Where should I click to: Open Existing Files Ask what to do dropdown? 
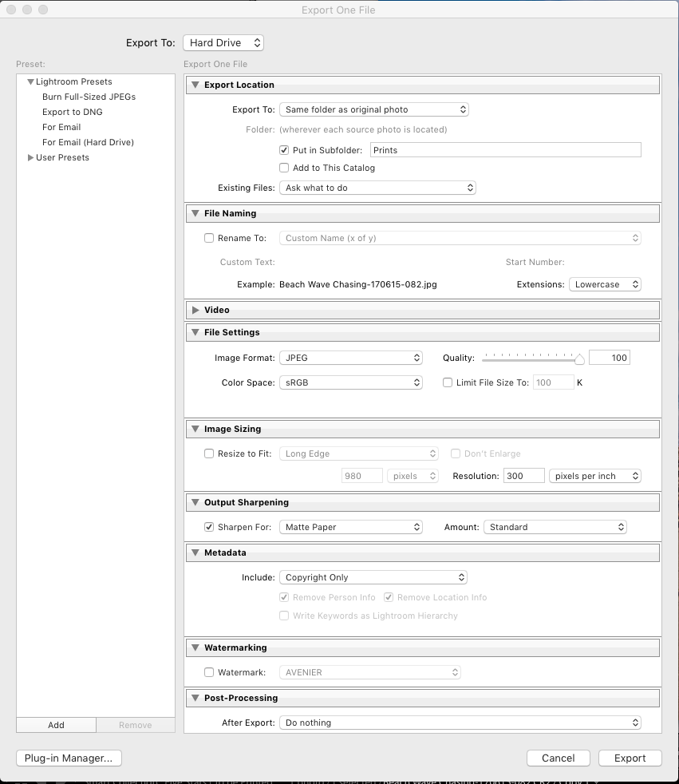(x=377, y=188)
